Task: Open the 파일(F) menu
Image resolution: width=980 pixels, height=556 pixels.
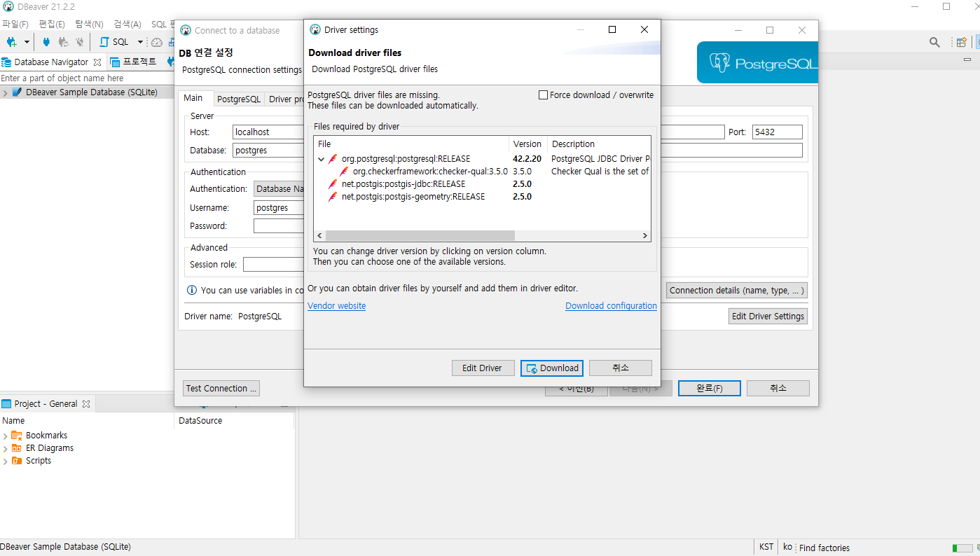Action: click(x=15, y=24)
